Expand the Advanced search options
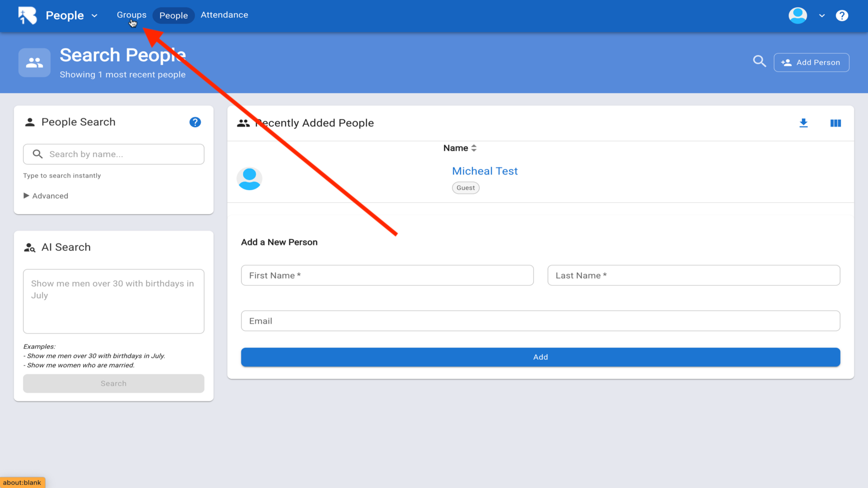 click(x=46, y=196)
